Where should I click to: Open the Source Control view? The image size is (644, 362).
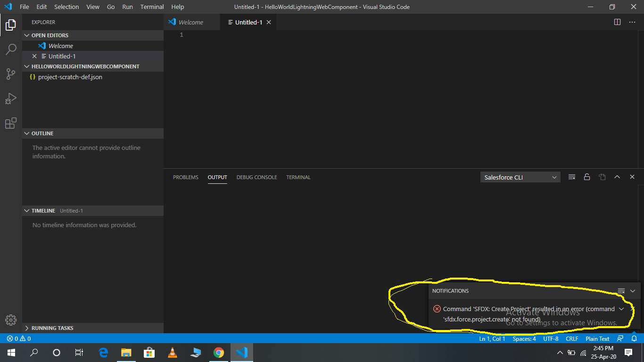click(11, 74)
